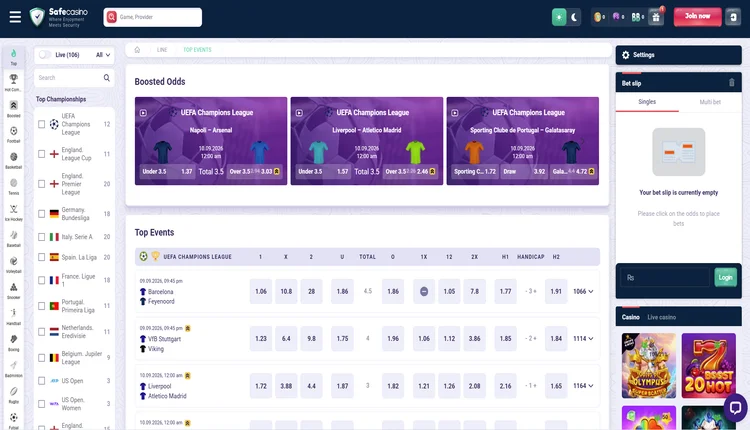Screen dimensions: 750x430
Task: Check France Ligue 1 championship
Action: tap(42, 280)
